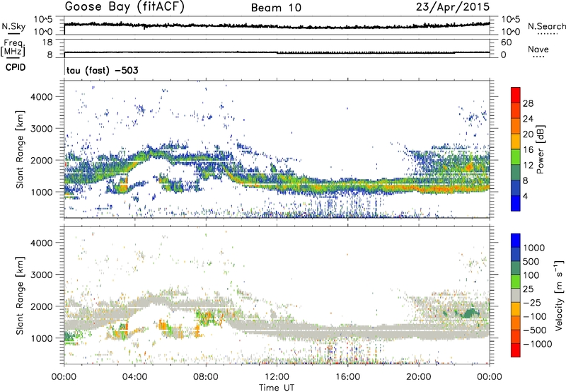Click the sky noise trace in the top panel
This screenshot has height=392, width=566.
[277, 25]
